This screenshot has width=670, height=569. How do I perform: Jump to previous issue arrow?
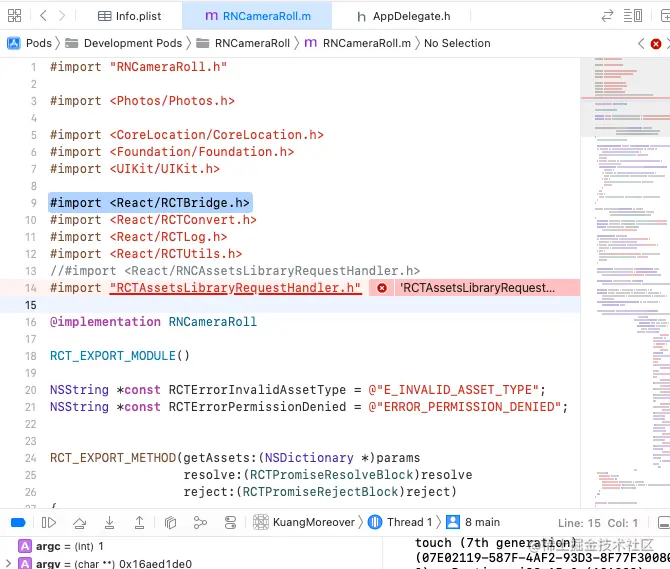[641, 43]
